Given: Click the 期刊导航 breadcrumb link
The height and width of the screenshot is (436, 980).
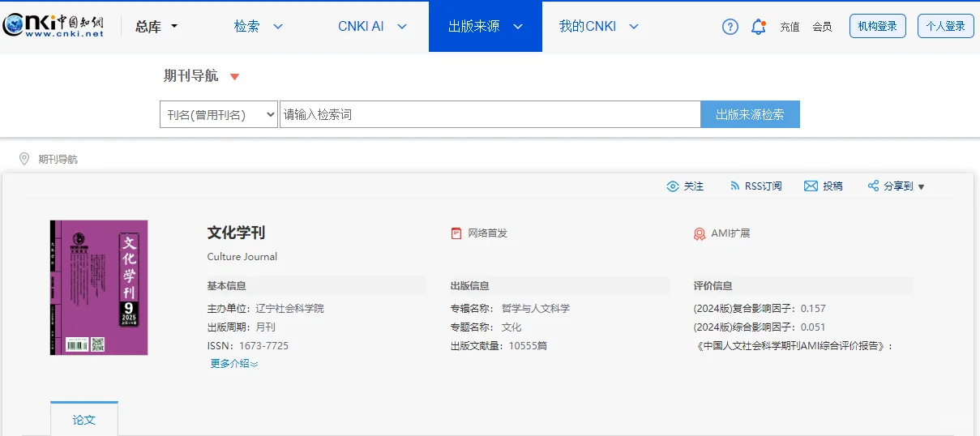Looking at the screenshot, I should (x=58, y=160).
